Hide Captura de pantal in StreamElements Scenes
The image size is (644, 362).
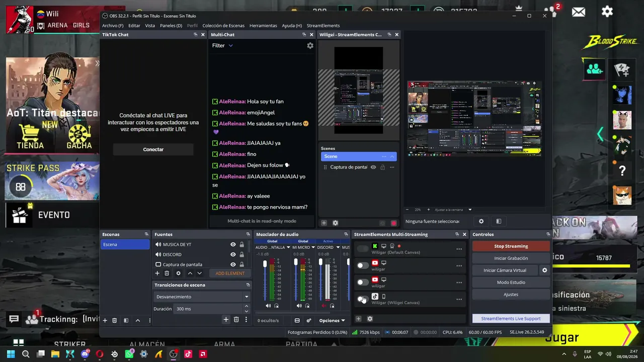point(373,167)
